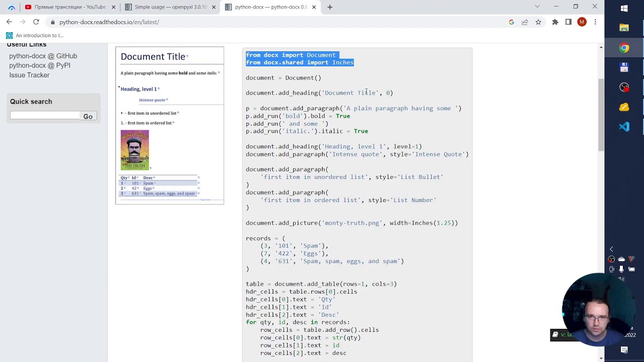Close the openpyxl tab

[x=214, y=7]
